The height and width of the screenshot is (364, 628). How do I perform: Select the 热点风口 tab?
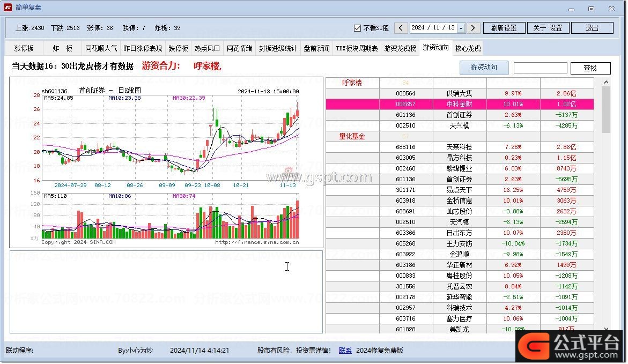(x=207, y=48)
